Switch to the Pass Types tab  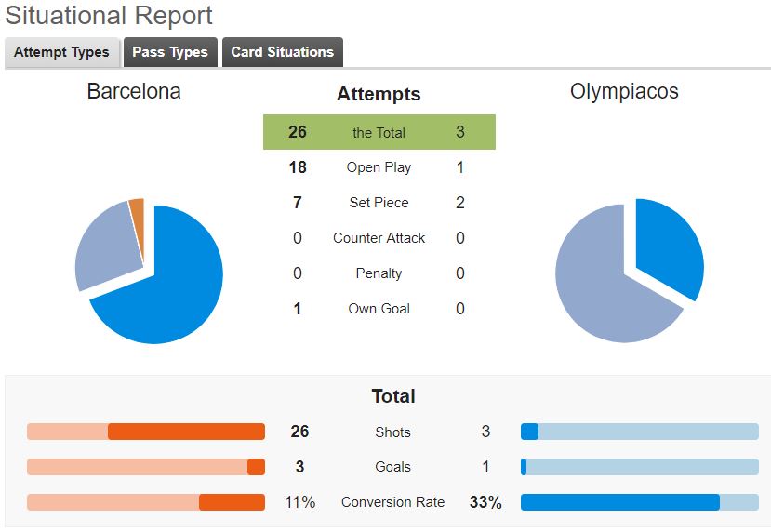pyautogui.click(x=170, y=52)
